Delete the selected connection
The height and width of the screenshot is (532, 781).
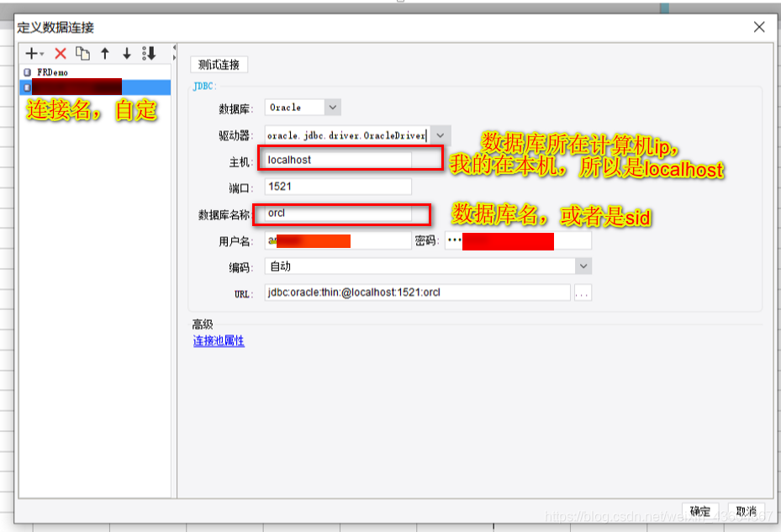pos(60,53)
